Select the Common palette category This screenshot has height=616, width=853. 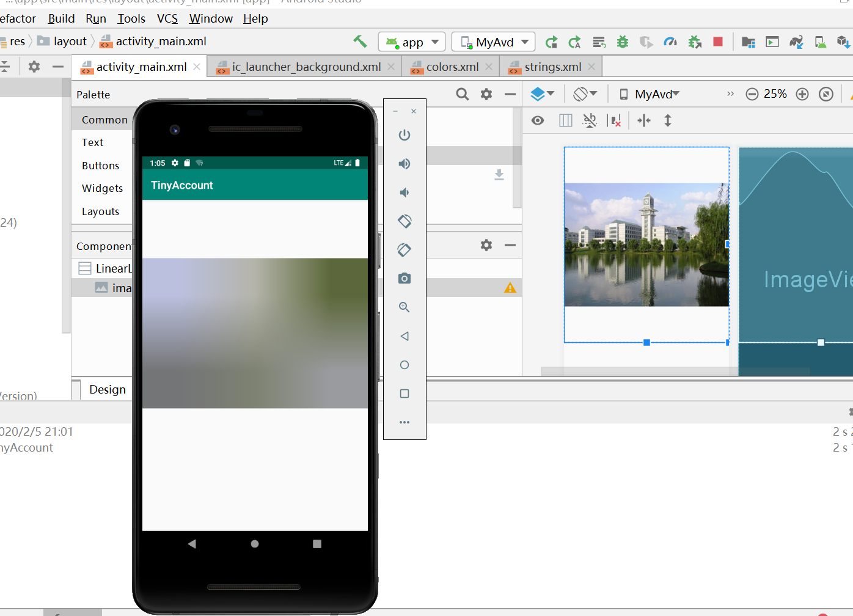click(104, 120)
